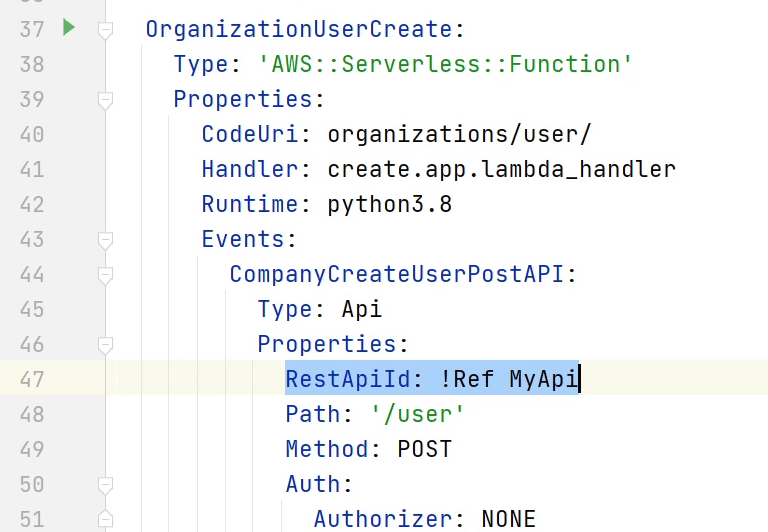Screen dimensions: 768x532
Task: Click create.app.lambda_handler handler value
Action: tap(501, 169)
